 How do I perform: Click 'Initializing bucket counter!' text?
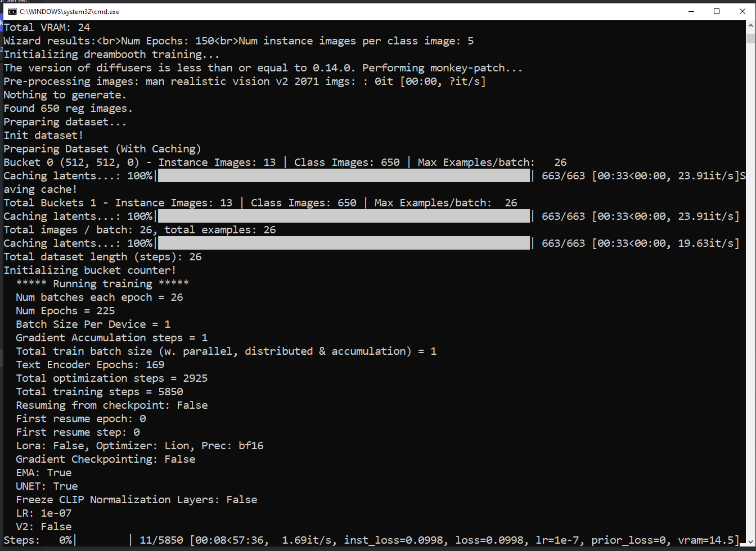90,270
